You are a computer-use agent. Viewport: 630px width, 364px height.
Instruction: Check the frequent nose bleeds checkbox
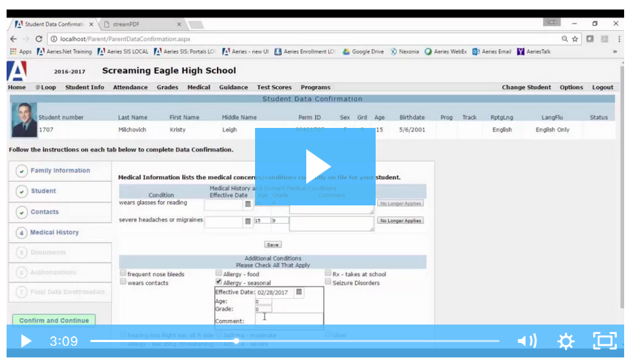123,274
